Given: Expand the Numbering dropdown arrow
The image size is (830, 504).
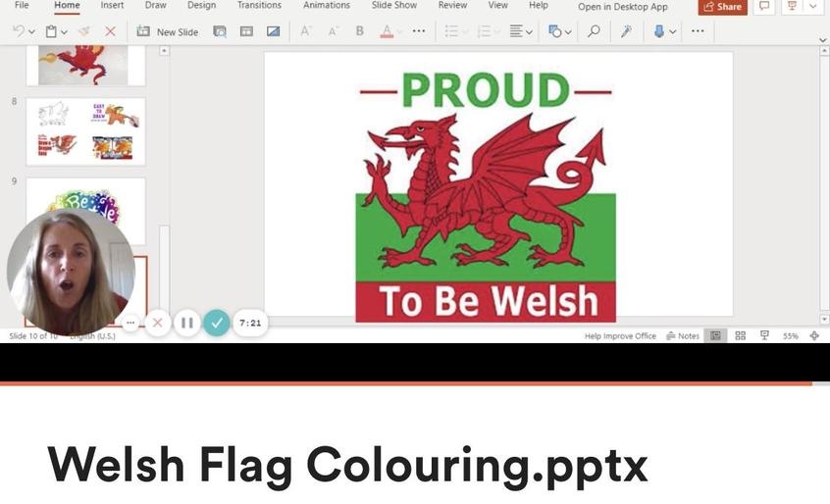Looking at the screenshot, I should coord(497,32).
